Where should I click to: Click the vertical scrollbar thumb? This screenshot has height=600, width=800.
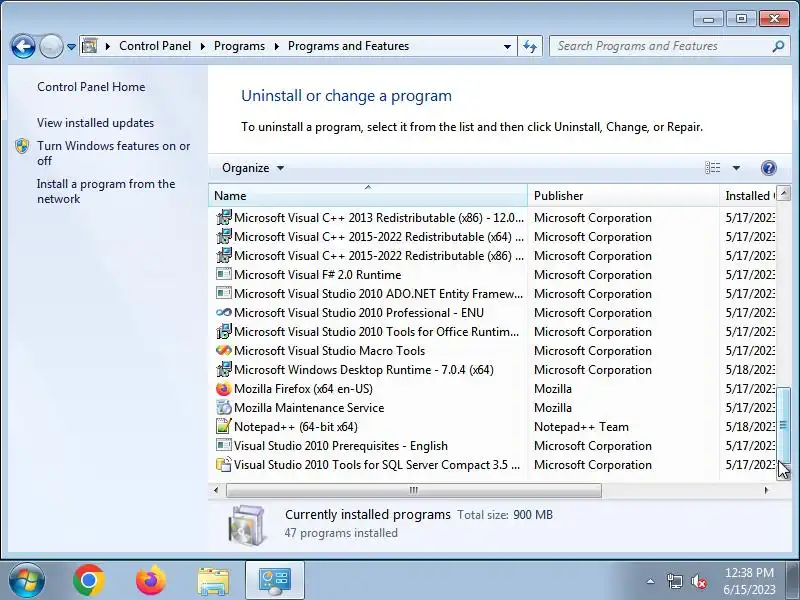point(783,425)
